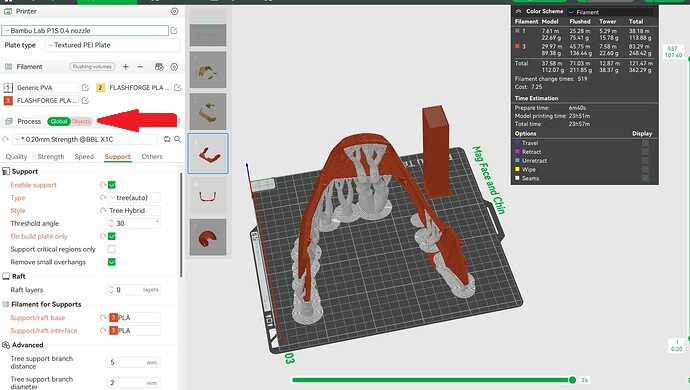Select the Support tab
This screenshot has width=690, height=390.
coord(117,157)
